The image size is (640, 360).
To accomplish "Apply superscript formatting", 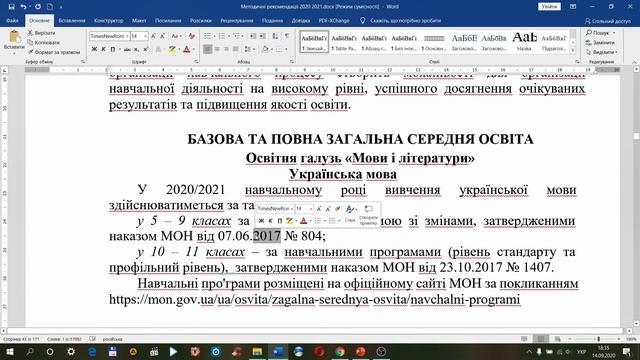I will click(146, 49).
